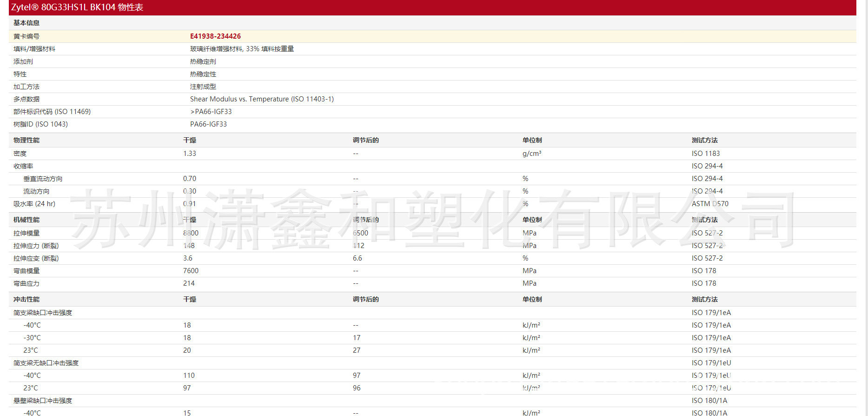Viewport: 868px width, 416px height.
Task: Click '树脂ID (ISO 1043)' label
Action: 40,124
